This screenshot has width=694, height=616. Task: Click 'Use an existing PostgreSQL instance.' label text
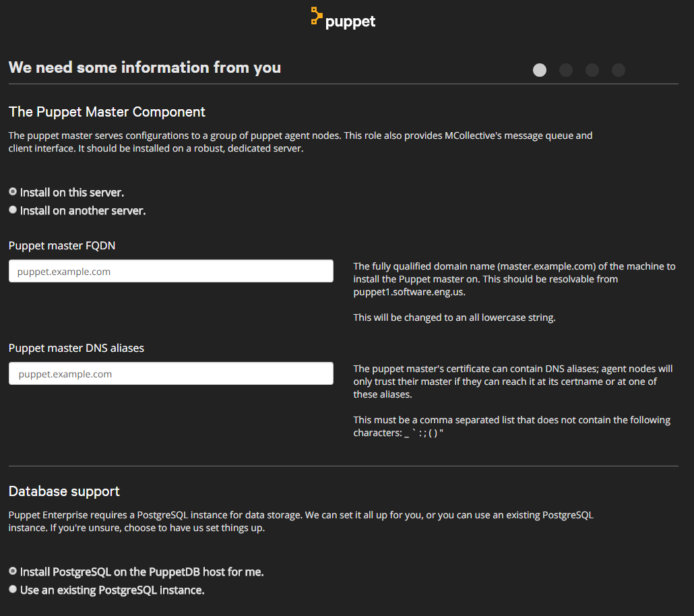[113, 590]
